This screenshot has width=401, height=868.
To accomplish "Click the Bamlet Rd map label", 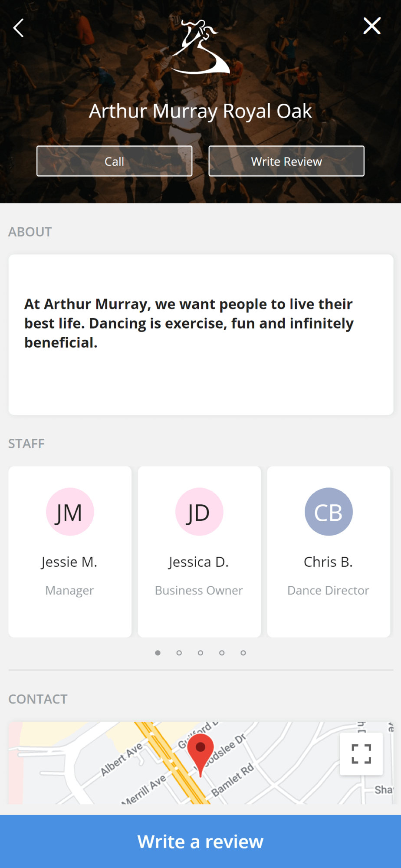I will pyautogui.click(x=232, y=780).
